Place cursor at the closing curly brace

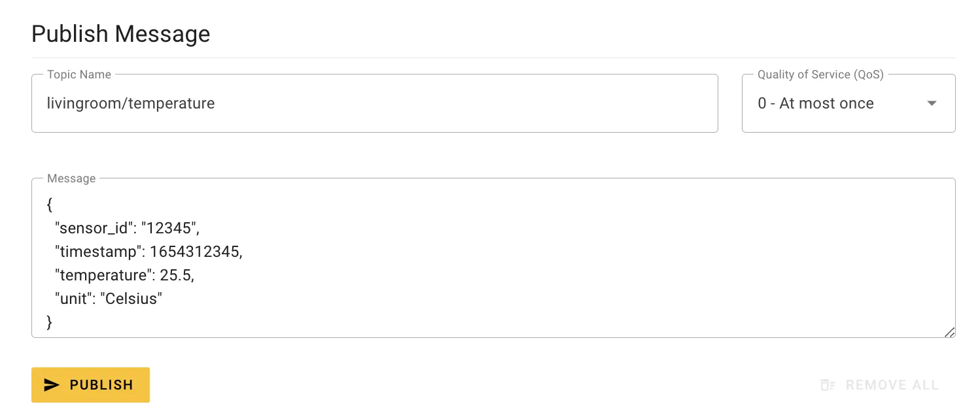tap(50, 322)
